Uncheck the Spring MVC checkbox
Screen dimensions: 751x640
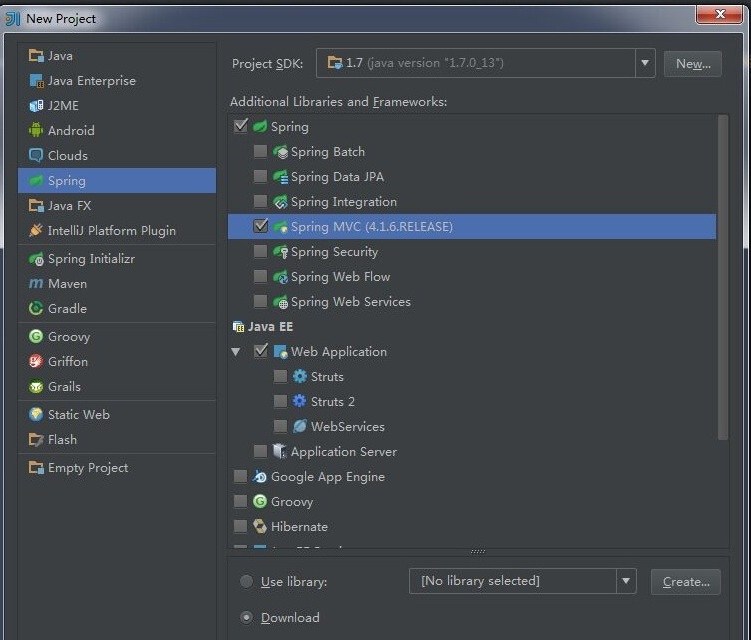pos(261,226)
